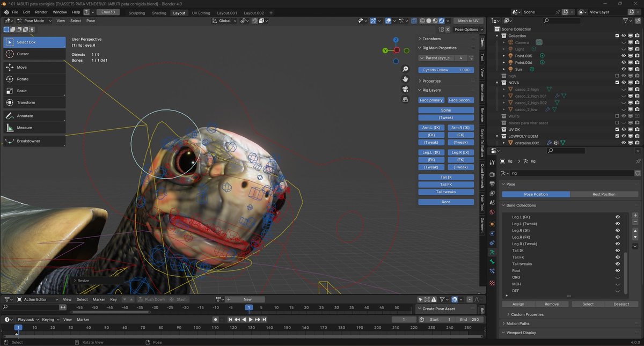This screenshot has height=346, width=644.
Task: Open the File menu
Action: pyautogui.click(x=14, y=12)
